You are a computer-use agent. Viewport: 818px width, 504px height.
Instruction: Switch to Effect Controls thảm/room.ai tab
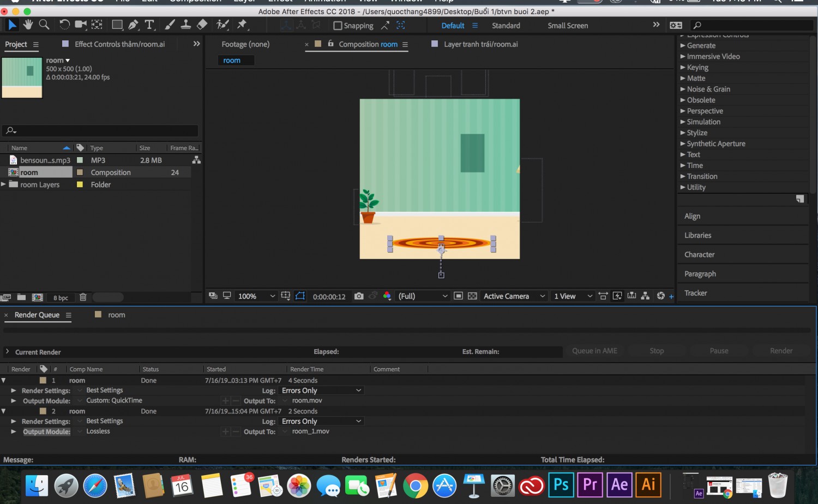(119, 44)
